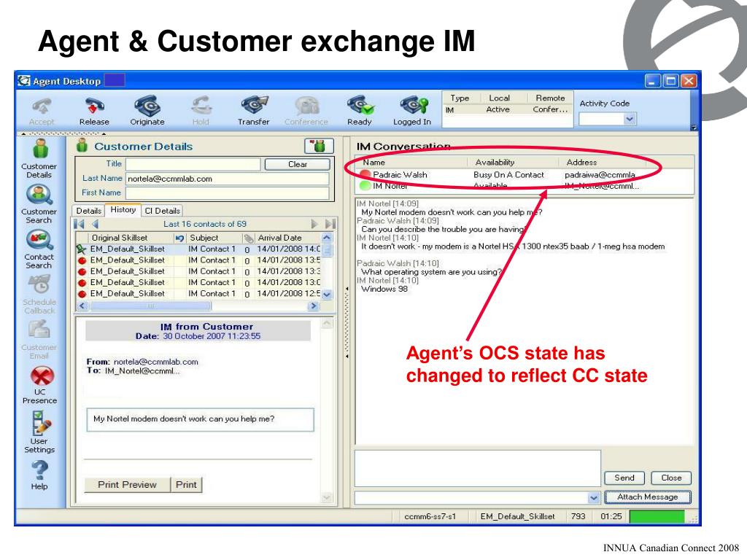
Task: Select contact row arriving 14/01/2008 13:5
Action: coord(198,260)
